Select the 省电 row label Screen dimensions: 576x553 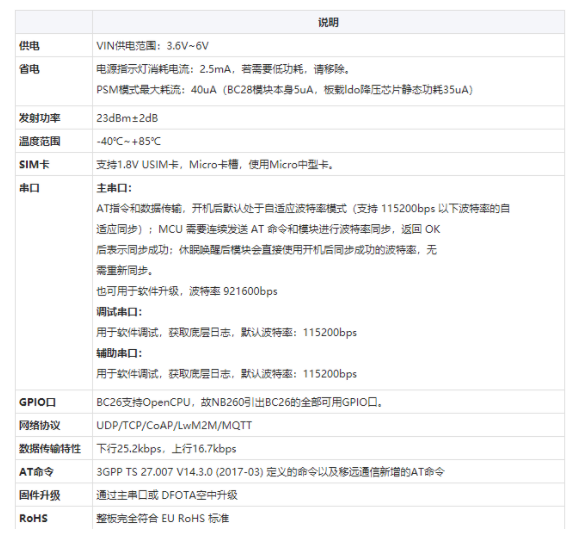(x=29, y=69)
